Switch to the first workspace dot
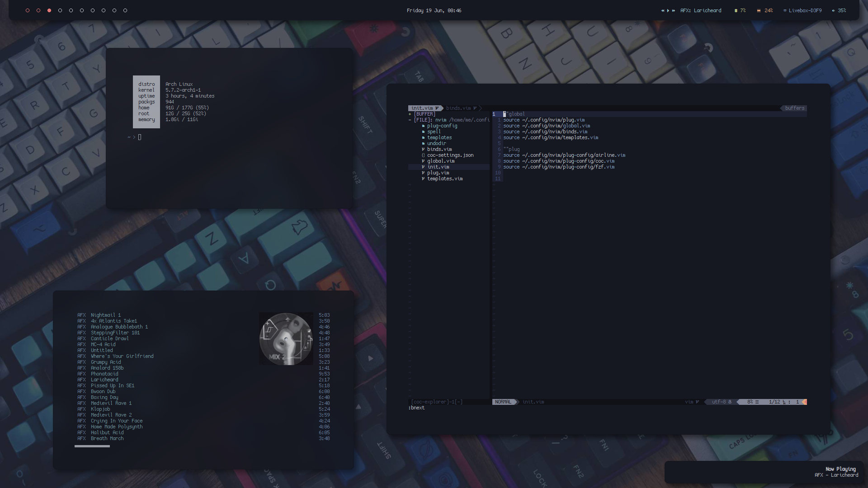This screenshot has height=488, width=868. [x=28, y=10]
